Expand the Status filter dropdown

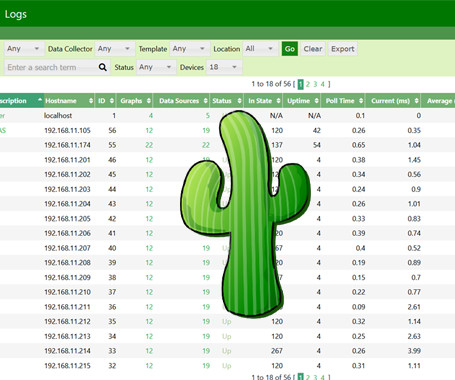tap(156, 67)
